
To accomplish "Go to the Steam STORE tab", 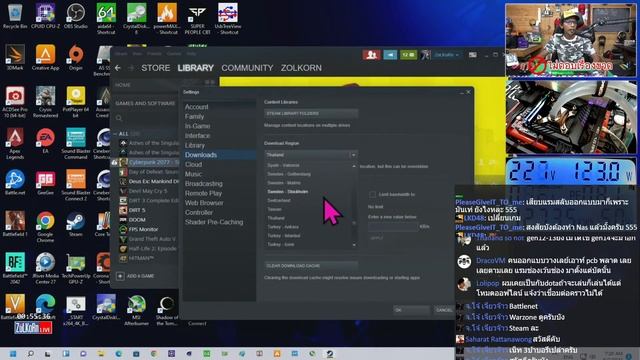I will [x=156, y=68].
